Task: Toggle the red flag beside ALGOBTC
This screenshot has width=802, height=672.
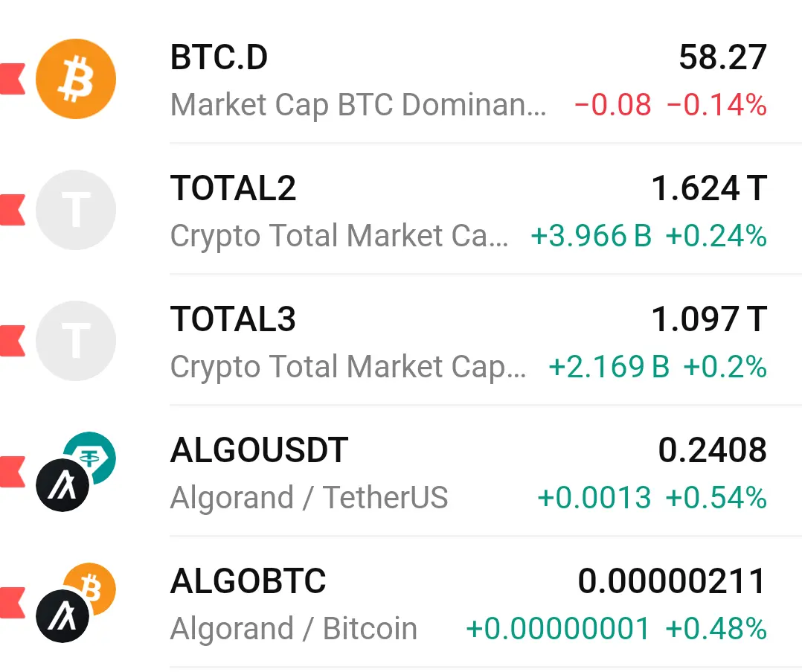Action: tap(12, 603)
